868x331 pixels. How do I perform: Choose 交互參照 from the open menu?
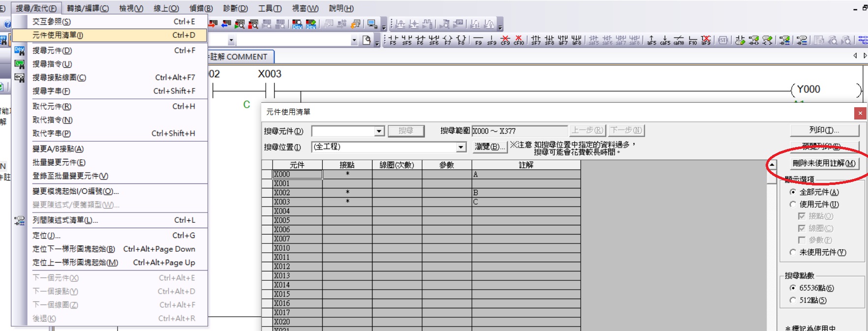52,22
